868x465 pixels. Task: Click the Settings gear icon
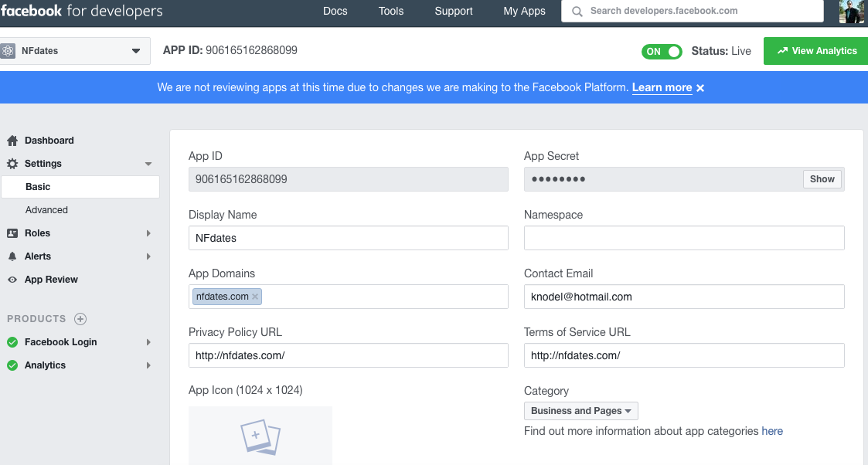pos(12,164)
